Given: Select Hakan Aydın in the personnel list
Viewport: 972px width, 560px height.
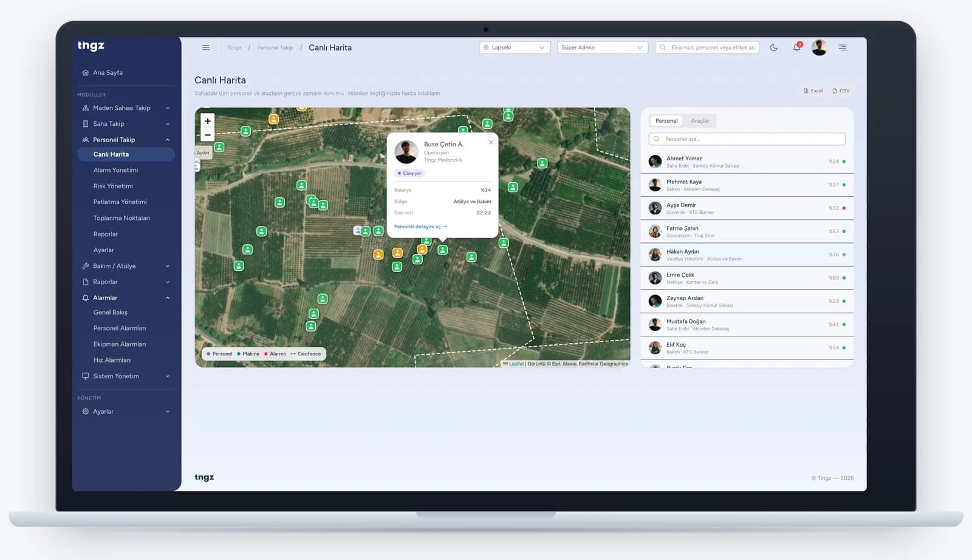Looking at the screenshot, I should coord(747,254).
